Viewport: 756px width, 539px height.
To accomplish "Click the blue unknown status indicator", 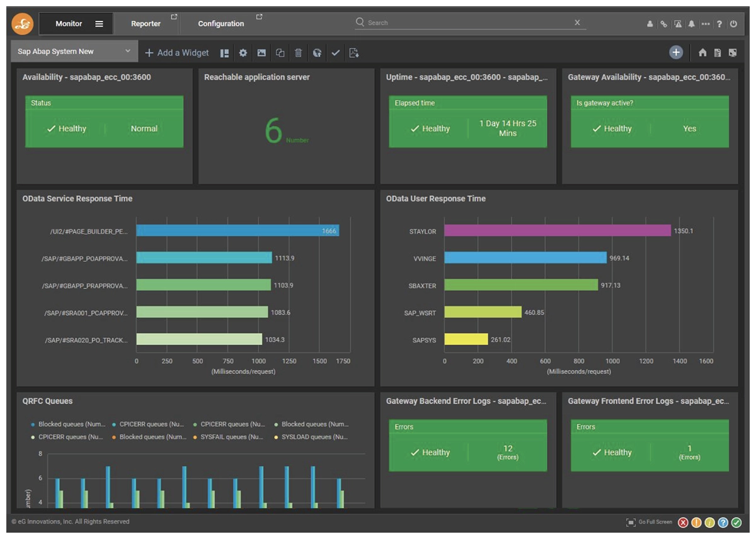I will (x=723, y=523).
